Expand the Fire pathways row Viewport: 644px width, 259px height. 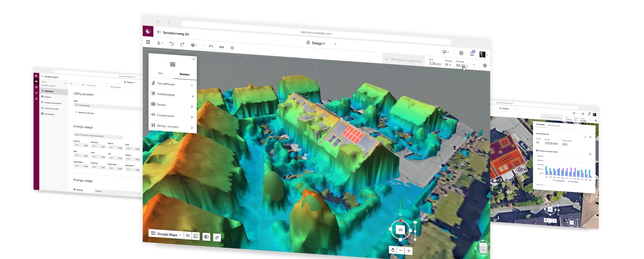pyautogui.click(x=172, y=84)
